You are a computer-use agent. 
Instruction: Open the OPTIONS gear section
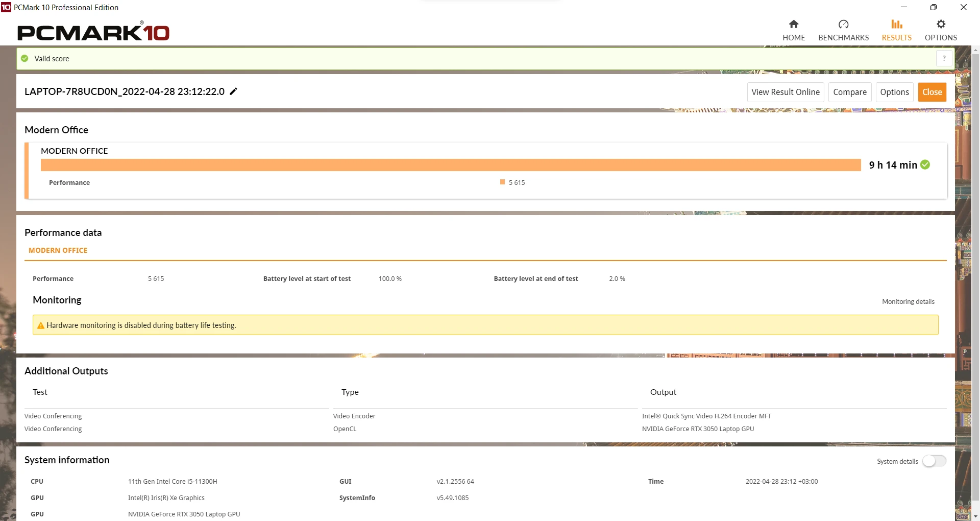point(941,31)
